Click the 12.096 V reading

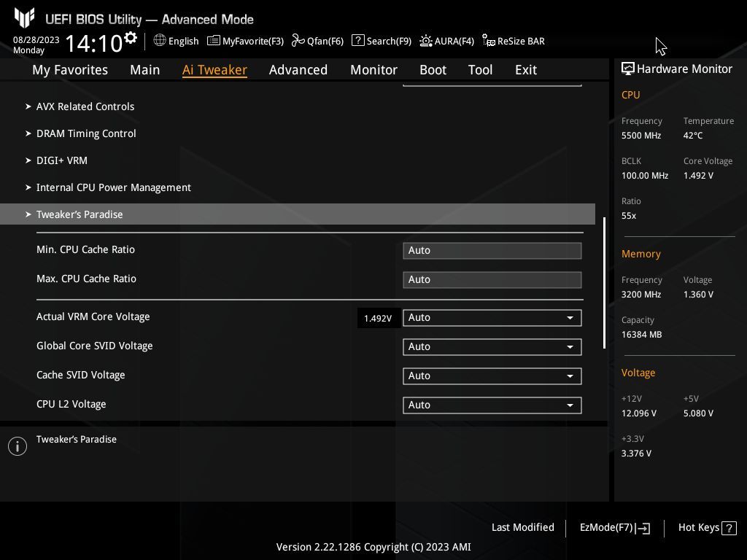coord(639,413)
